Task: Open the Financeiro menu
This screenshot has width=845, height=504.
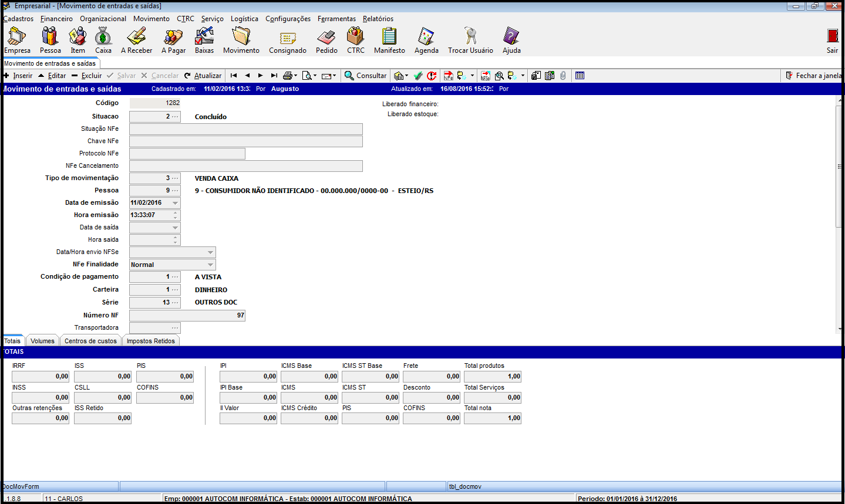Action: tap(56, 19)
